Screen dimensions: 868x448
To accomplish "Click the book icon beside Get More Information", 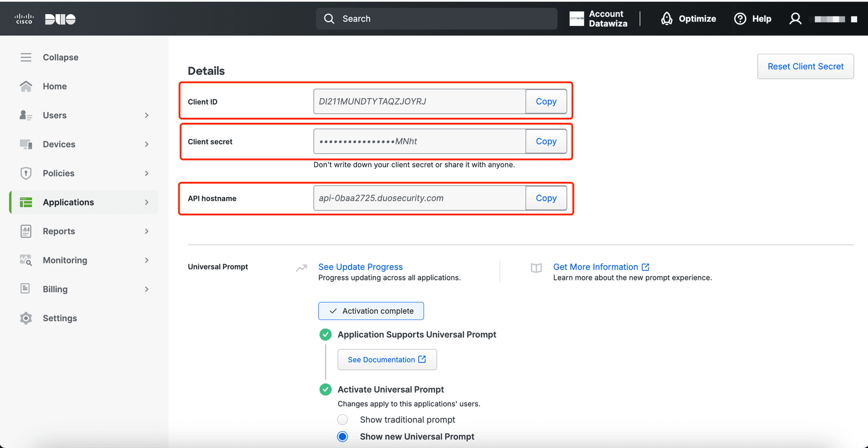I will tap(537, 268).
